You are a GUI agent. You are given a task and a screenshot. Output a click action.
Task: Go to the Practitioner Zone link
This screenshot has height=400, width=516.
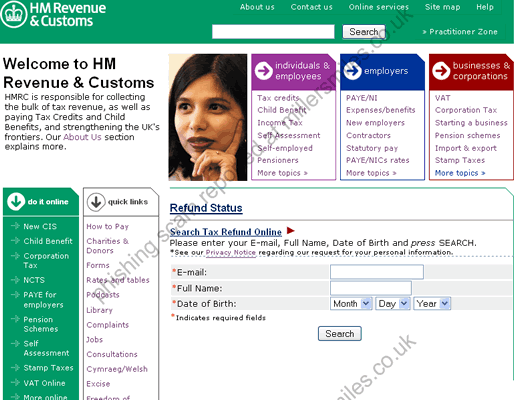[x=460, y=32]
